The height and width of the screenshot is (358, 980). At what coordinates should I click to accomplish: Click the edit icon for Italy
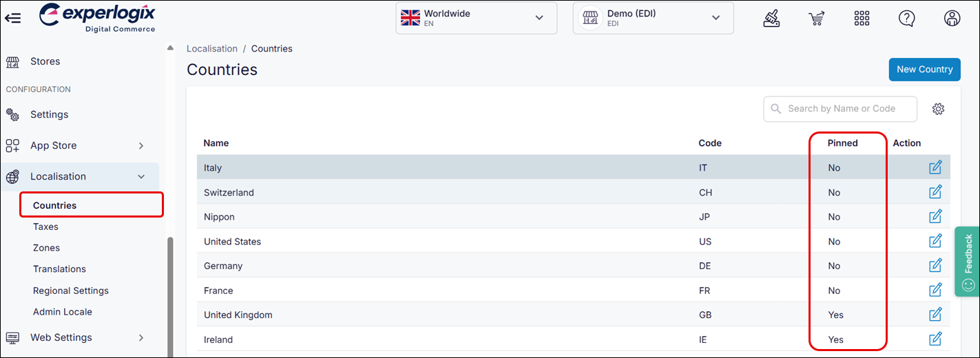point(935,167)
